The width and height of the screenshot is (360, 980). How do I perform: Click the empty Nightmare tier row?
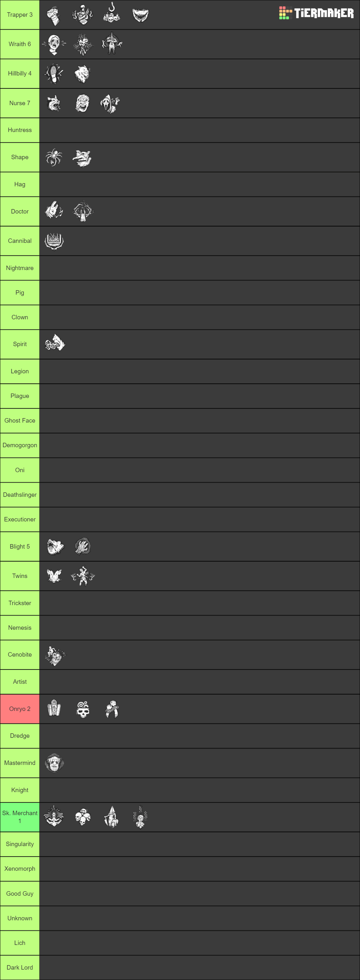[x=199, y=268]
